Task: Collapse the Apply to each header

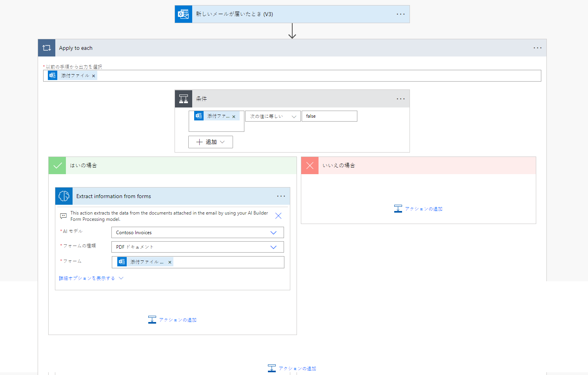Action: point(292,48)
